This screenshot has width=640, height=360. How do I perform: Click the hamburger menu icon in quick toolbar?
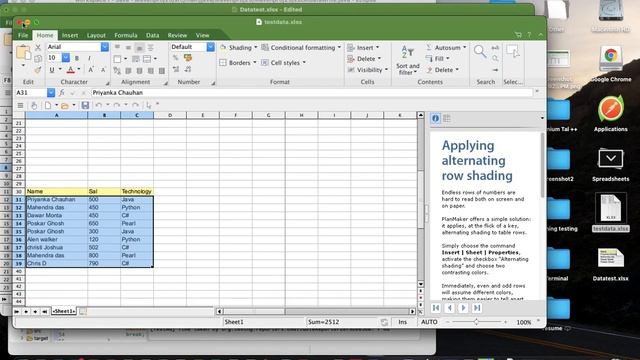coord(20,105)
